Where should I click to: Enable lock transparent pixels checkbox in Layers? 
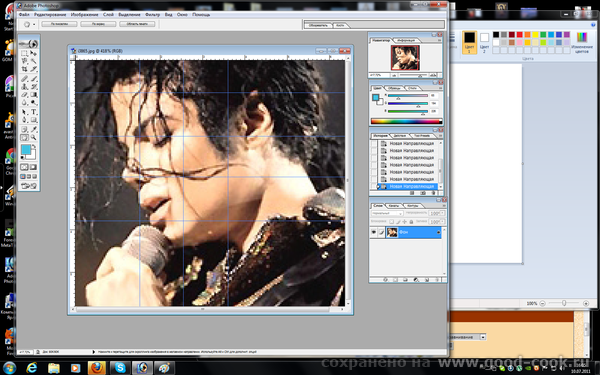[x=391, y=222]
